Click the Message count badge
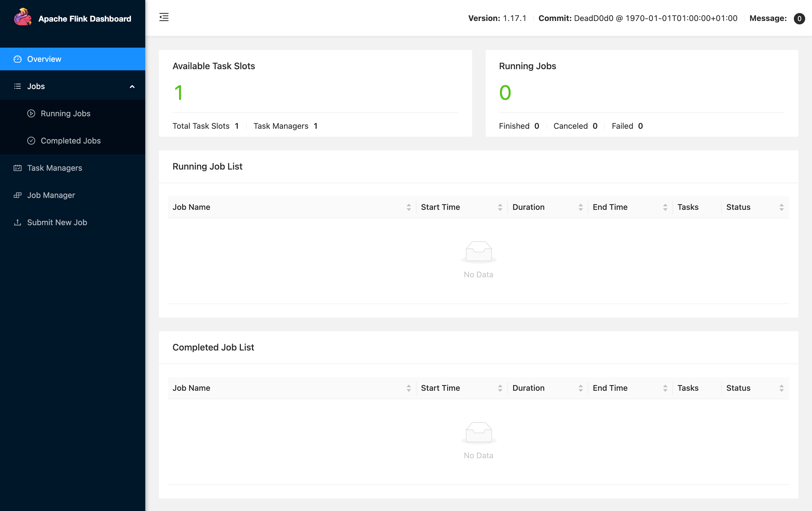The height and width of the screenshot is (511, 812). coord(799,18)
